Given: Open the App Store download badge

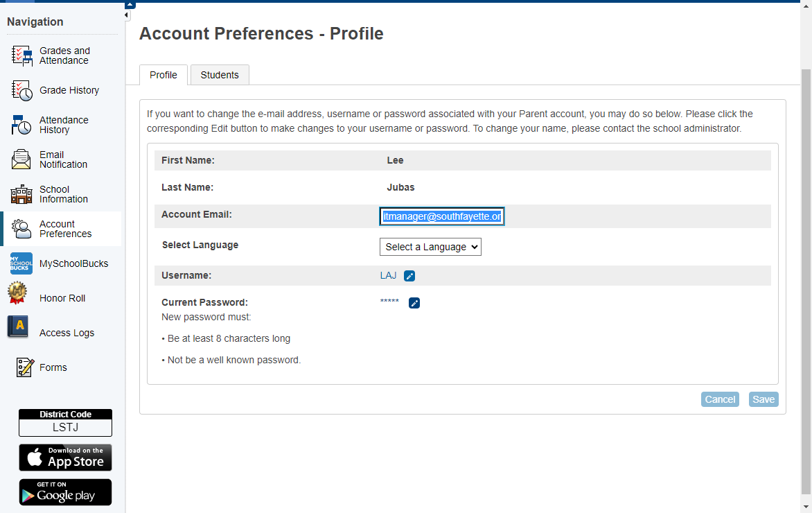Looking at the screenshot, I should (x=65, y=458).
